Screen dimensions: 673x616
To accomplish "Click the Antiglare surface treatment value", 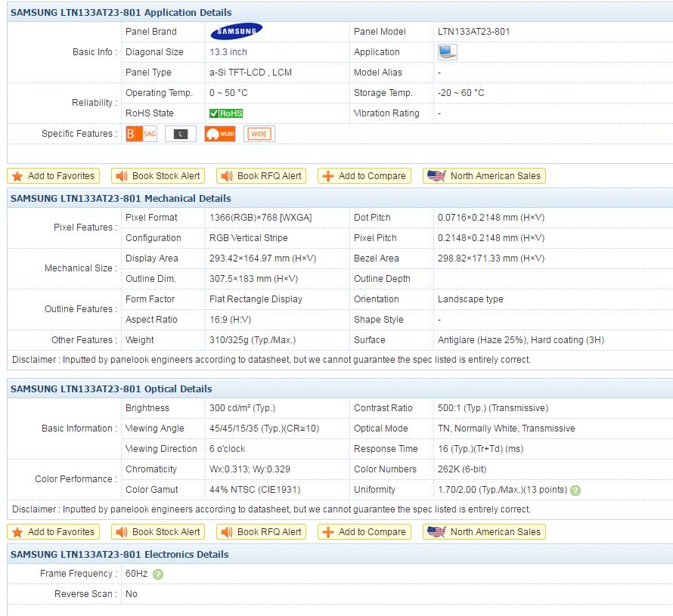I will [x=521, y=339].
